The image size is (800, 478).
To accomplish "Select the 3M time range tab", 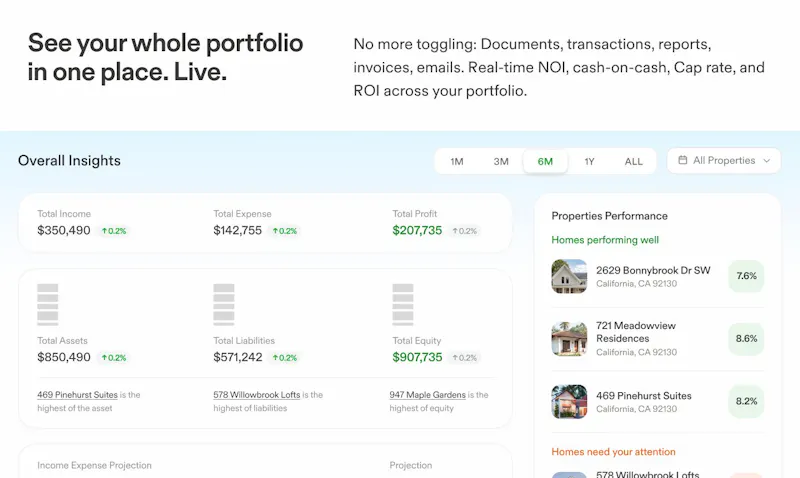I will [x=501, y=162].
